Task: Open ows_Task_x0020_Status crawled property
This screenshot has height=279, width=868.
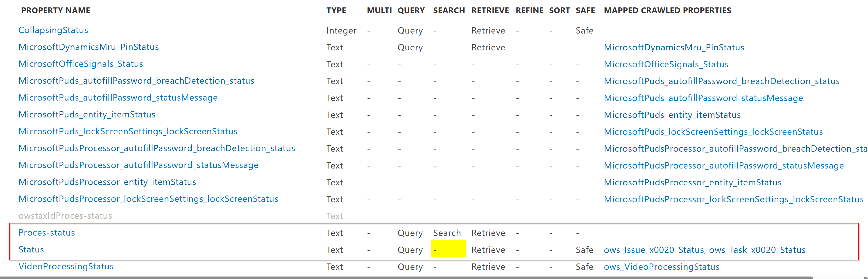Action: tap(757, 250)
